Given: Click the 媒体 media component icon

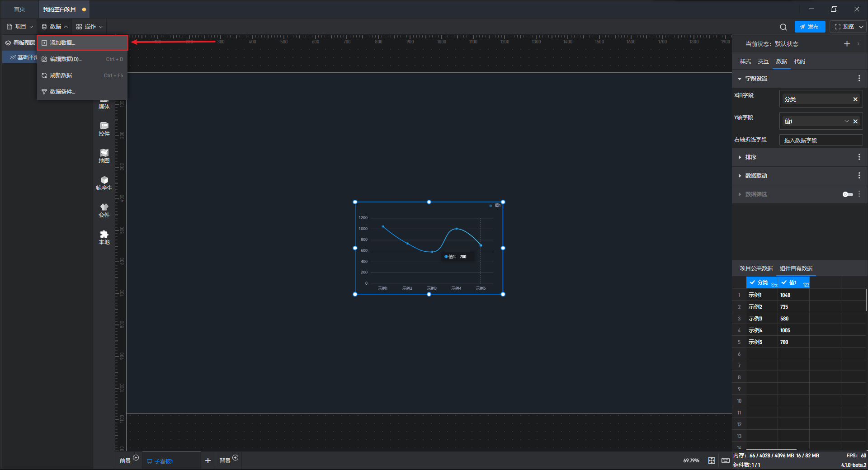Looking at the screenshot, I should pos(104,103).
